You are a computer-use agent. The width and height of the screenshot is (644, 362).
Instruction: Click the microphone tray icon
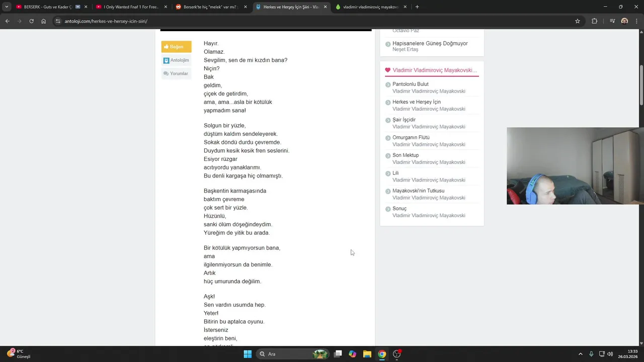click(x=591, y=354)
